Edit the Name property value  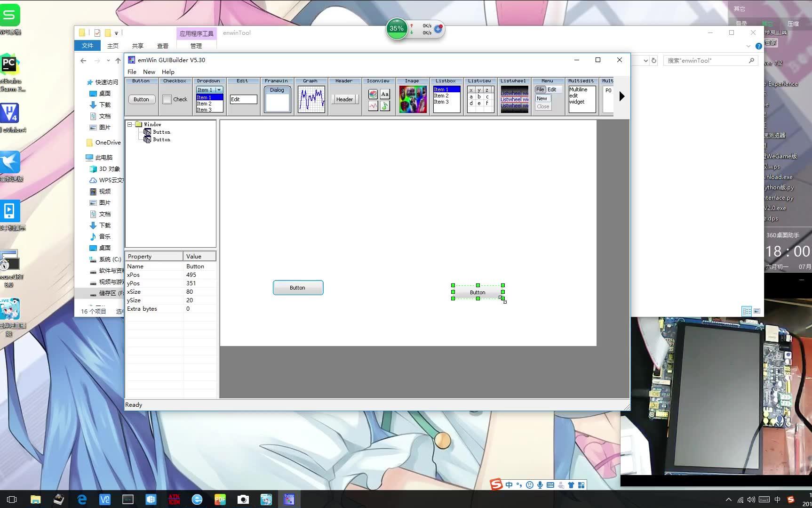point(200,266)
